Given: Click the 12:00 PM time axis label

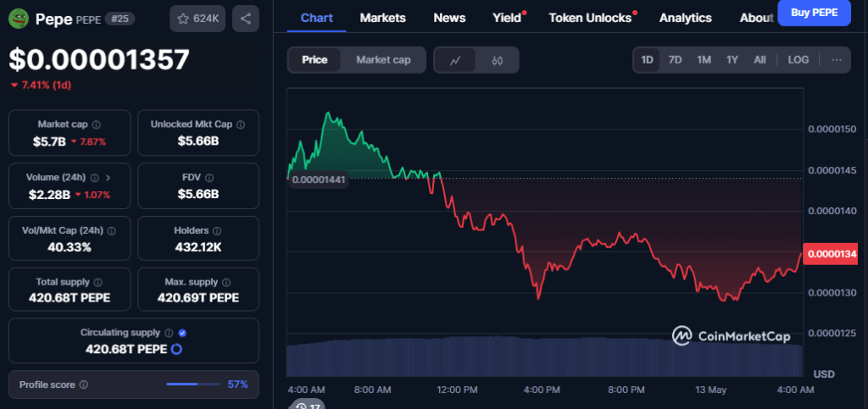Looking at the screenshot, I should click(457, 390).
